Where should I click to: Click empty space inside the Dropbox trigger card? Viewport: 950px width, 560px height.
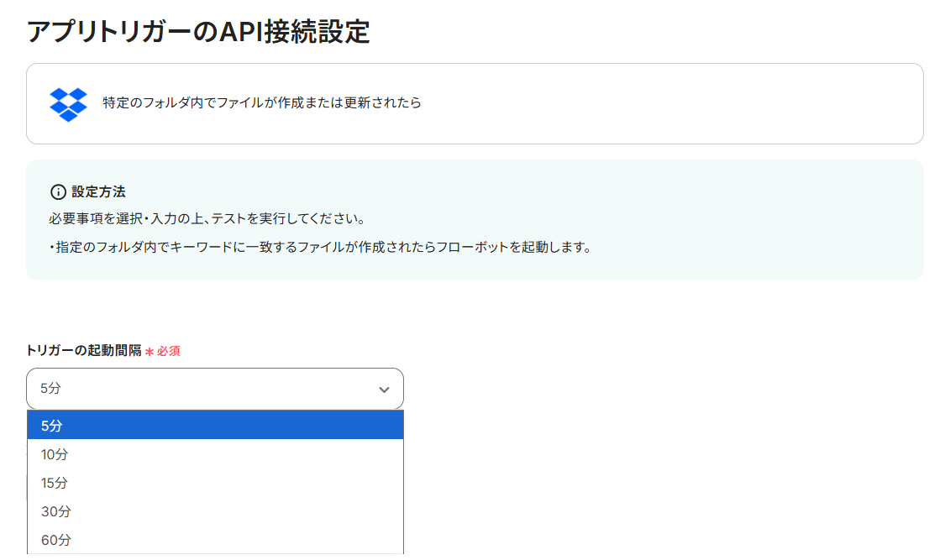coord(672,104)
